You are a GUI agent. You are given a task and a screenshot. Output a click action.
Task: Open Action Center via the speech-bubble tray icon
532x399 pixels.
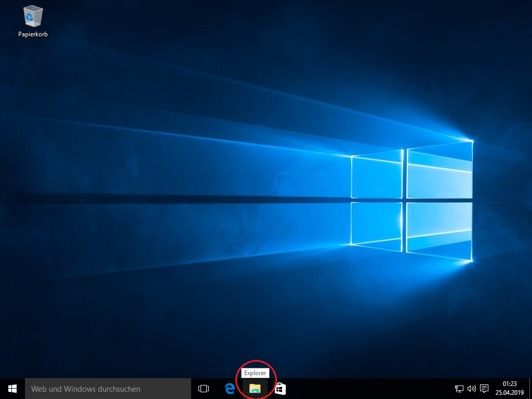click(x=484, y=388)
